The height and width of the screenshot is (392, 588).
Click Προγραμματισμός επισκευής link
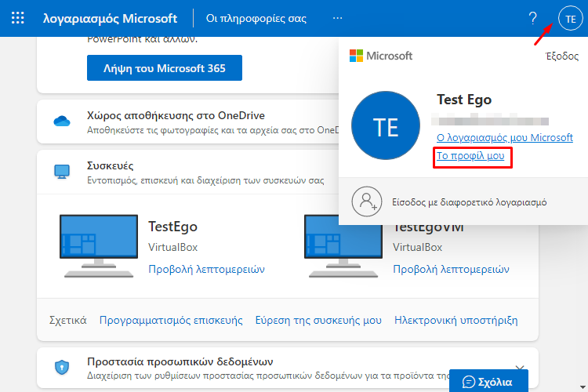pos(171,321)
